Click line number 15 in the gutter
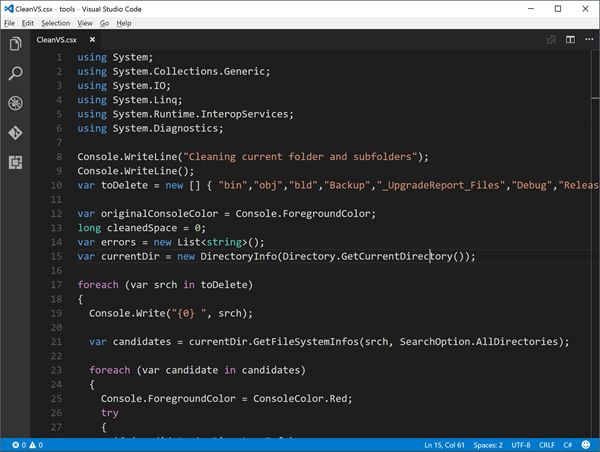Screen dimensions: 600x452 pyautogui.click(x=56, y=256)
